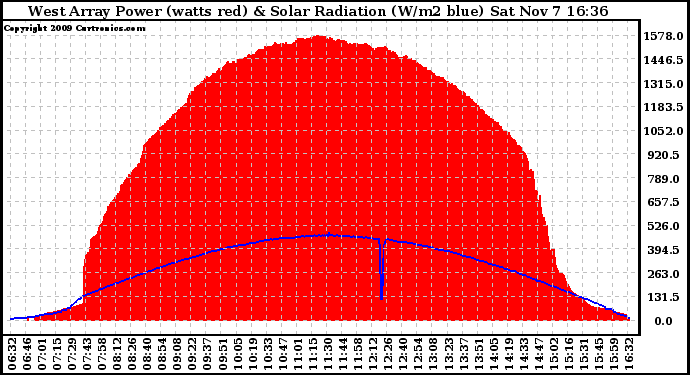Select the 09:08 x-axis label
690x375 pixels.
(177, 354)
